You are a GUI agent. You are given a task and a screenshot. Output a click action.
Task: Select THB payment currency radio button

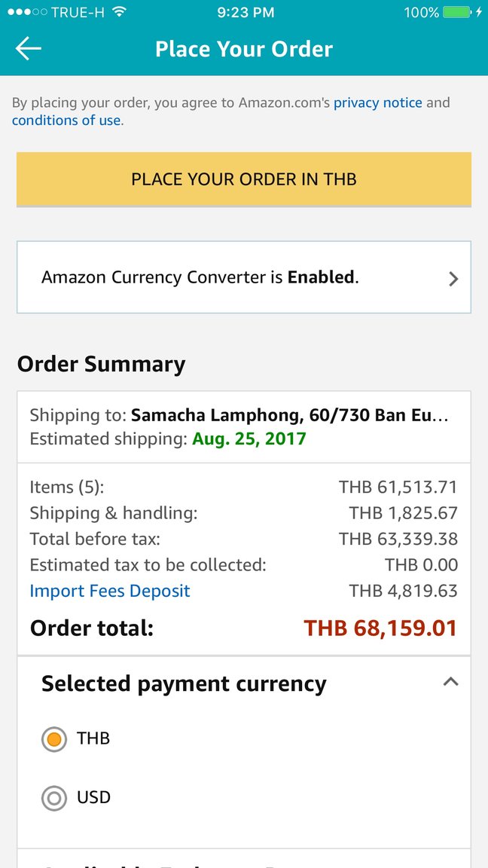(54, 739)
